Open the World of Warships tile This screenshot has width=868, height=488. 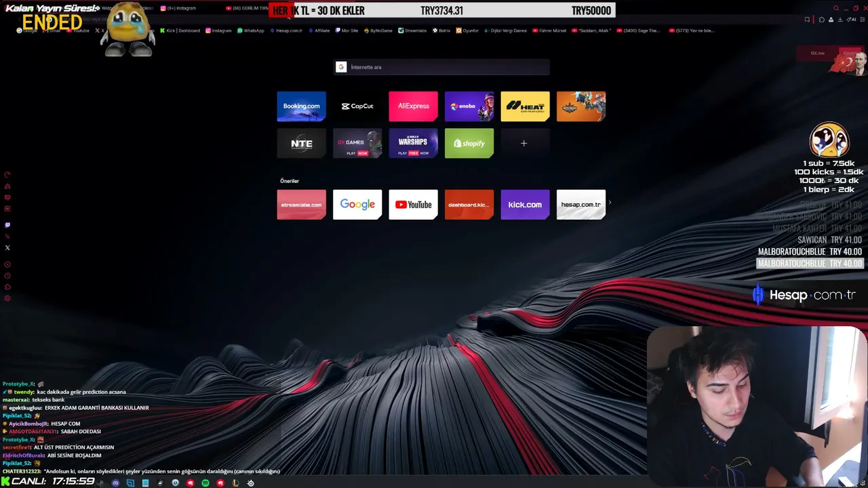(413, 143)
